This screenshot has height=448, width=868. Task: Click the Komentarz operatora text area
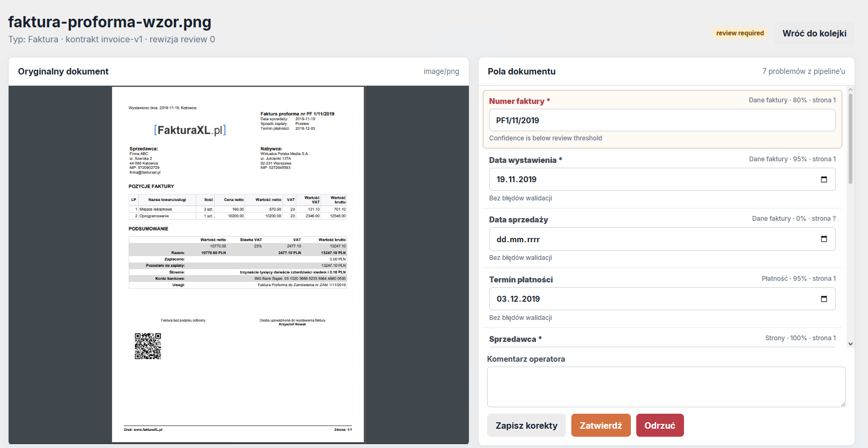point(666,387)
